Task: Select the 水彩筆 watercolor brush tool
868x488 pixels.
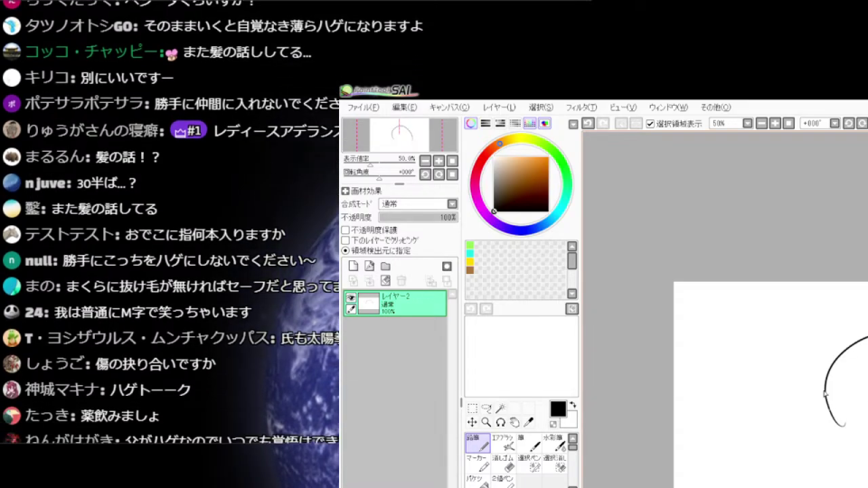Action: pos(554,443)
